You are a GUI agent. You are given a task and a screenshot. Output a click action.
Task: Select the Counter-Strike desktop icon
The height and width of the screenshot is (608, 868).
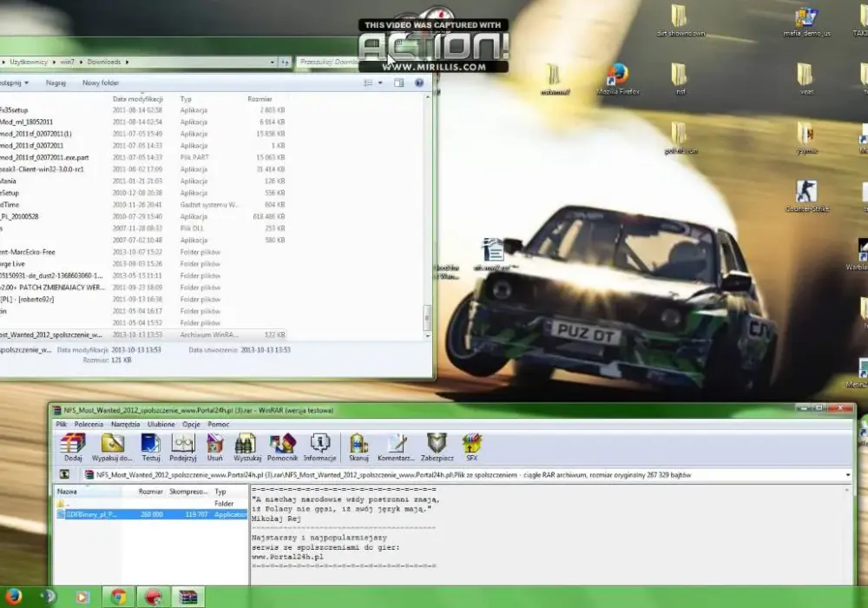pyautogui.click(x=806, y=196)
